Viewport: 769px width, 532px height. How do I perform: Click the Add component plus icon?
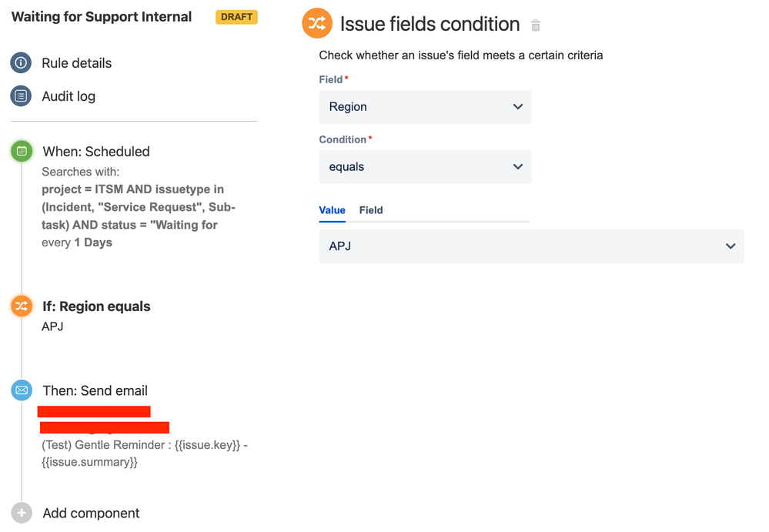[x=22, y=514]
